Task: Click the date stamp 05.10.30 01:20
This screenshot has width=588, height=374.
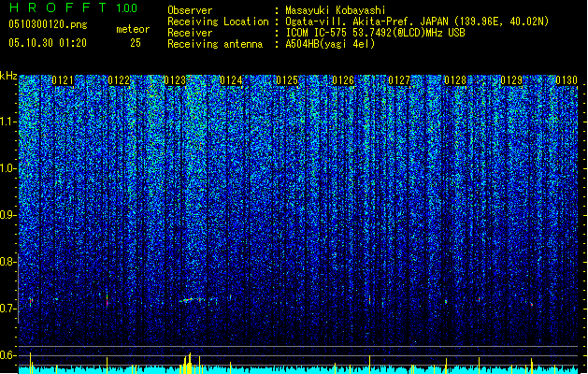Action: (48, 43)
